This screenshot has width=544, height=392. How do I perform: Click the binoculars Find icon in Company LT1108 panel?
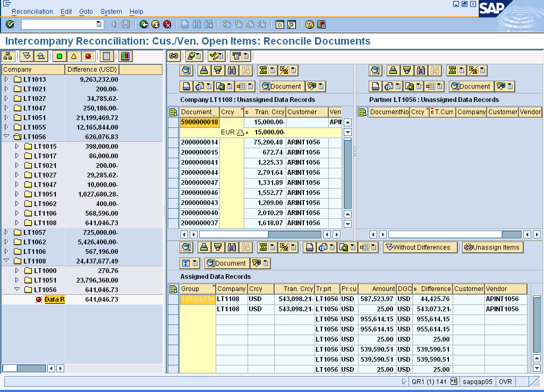click(232, 71)
